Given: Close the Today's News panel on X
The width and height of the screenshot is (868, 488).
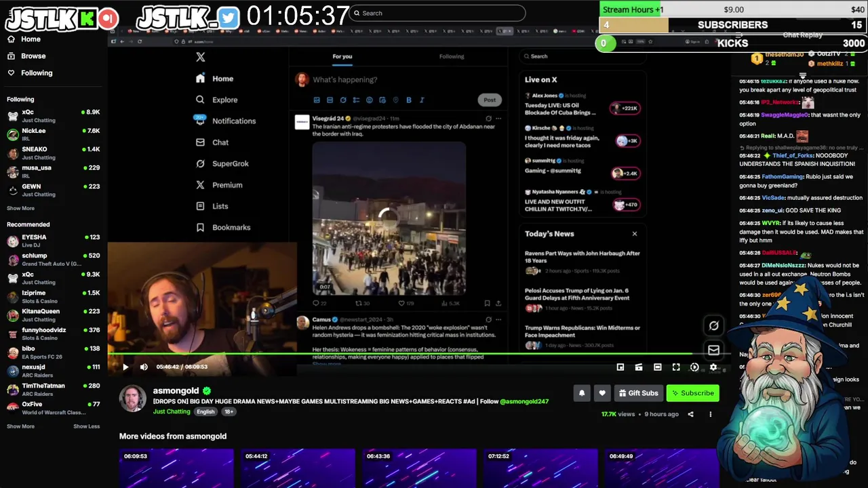Looking at the screenshot, I should click(x=635, y=234).
